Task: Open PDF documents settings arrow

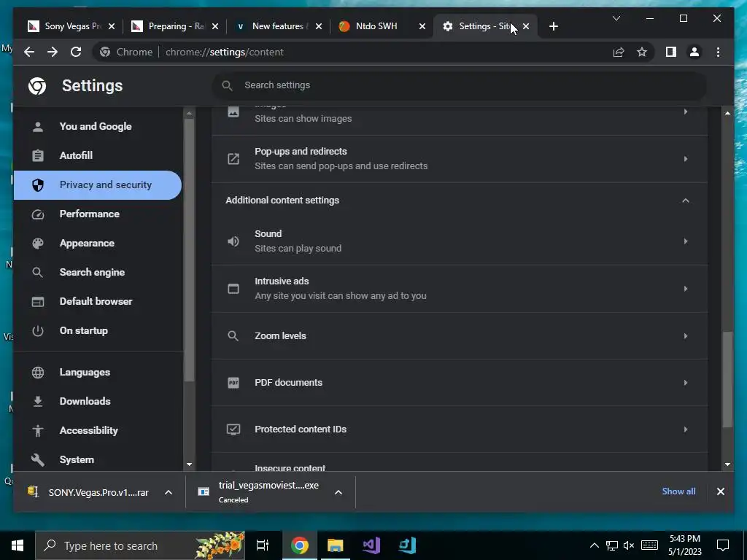Action: pos(686,382)
